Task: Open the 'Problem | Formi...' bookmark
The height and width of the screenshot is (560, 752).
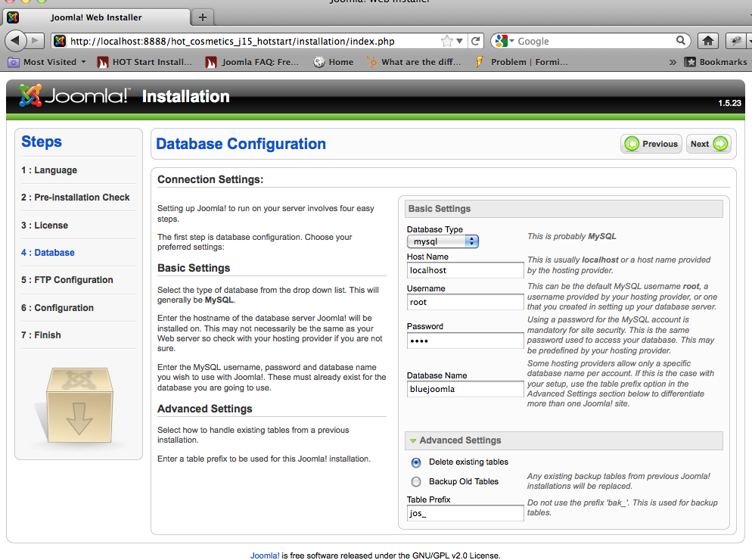Action: [522, 62]
